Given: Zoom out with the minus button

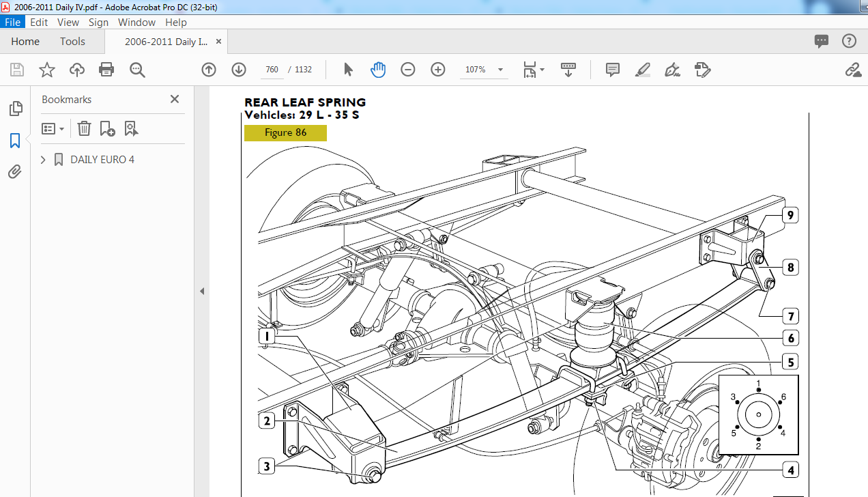Looking at the screenshot, I should pos(408,70).
